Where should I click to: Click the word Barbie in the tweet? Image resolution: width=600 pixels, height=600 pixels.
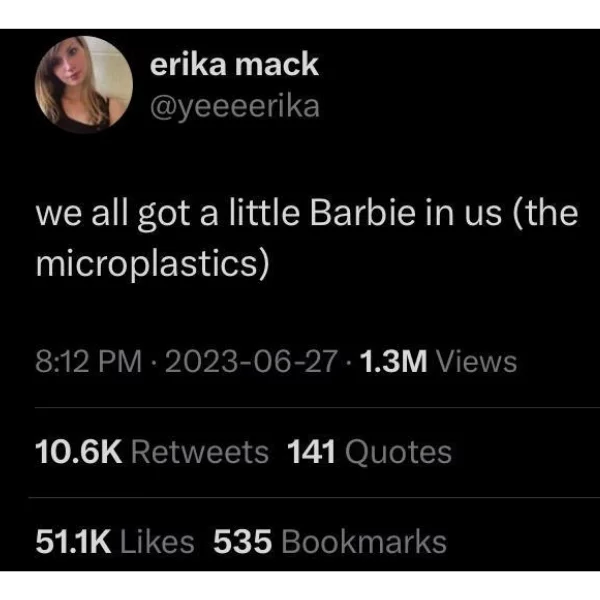362,213
